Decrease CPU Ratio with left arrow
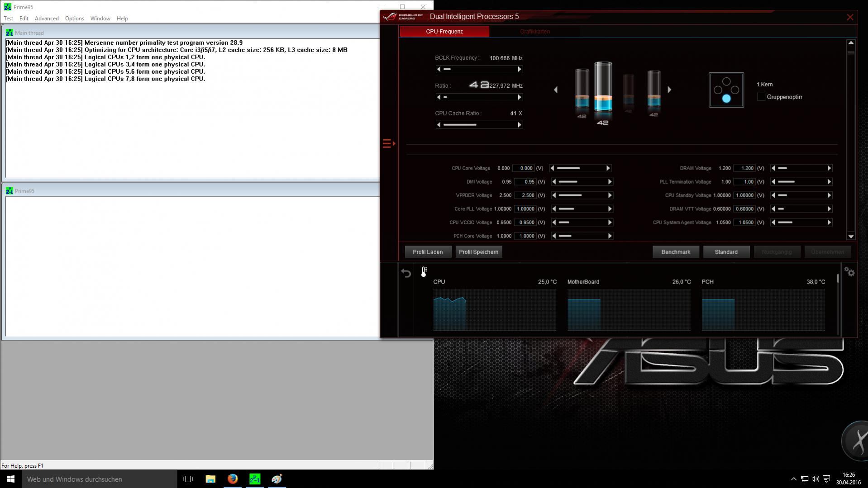The image size is (868, 488). (438, 97)
